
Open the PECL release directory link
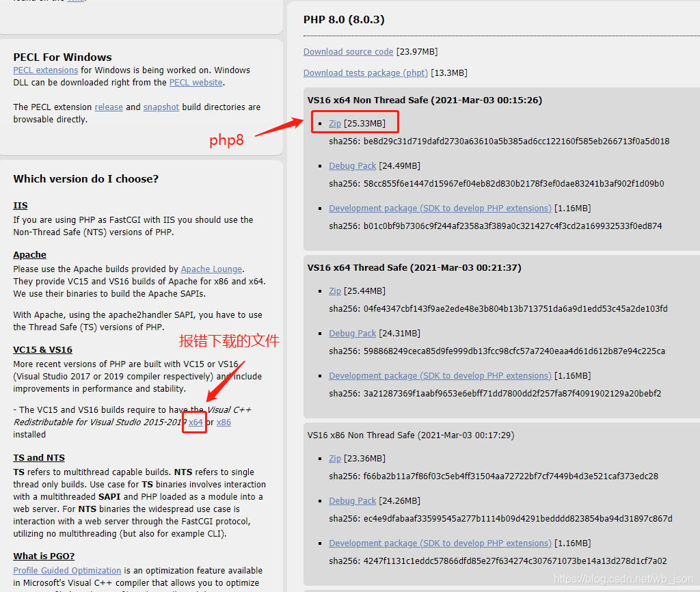pyautogui.click(x=109, y=107)
